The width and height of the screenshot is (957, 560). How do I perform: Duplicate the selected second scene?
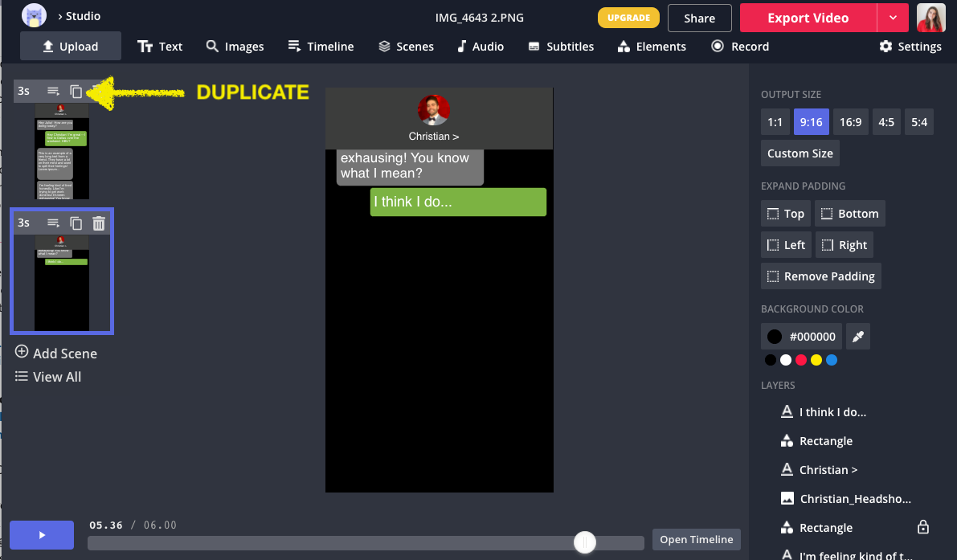pyautogui.click(x=76, y=223)
